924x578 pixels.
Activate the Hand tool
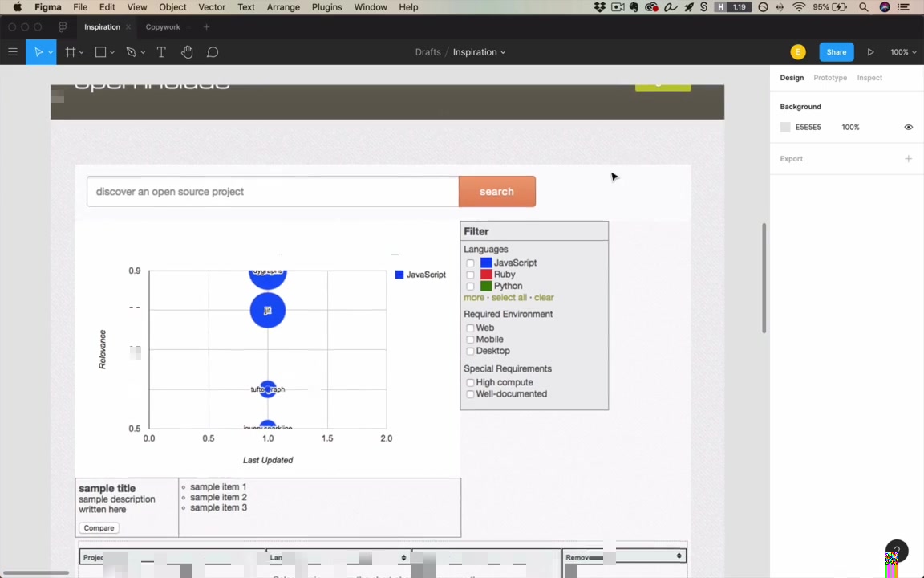pyautogui.click(x=187, y=52)
